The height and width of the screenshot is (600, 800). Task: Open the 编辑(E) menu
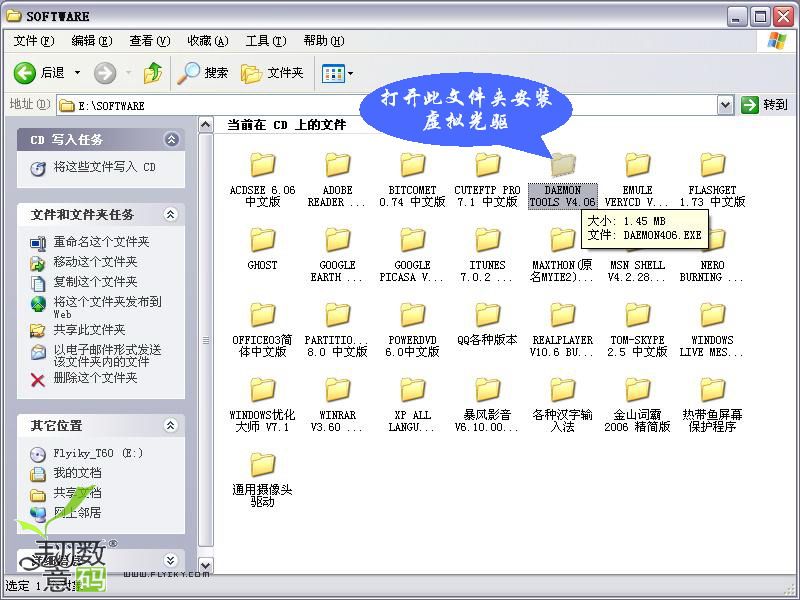coord(92,41)
